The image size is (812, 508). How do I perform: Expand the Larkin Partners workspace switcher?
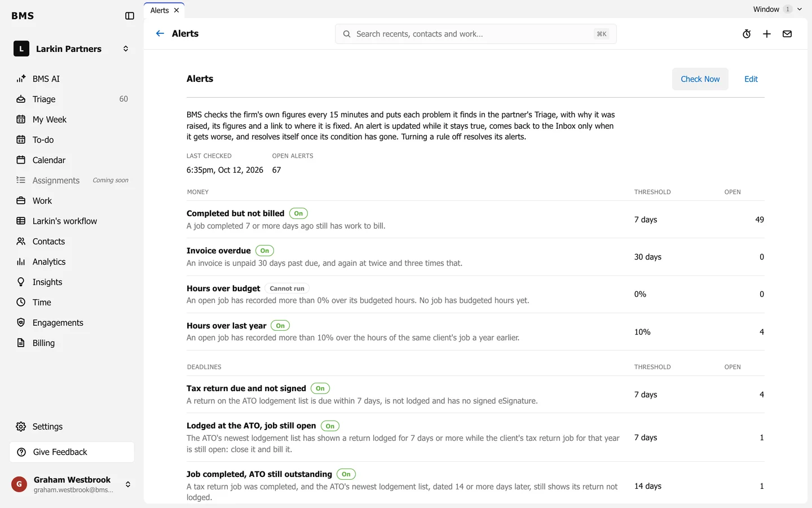72,49
